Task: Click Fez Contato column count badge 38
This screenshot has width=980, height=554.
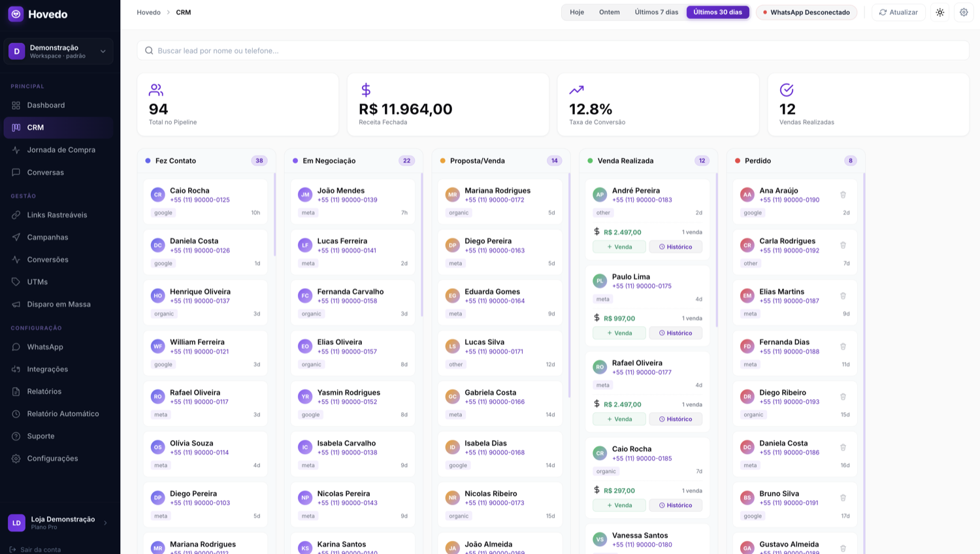Action: coord(259,161)
